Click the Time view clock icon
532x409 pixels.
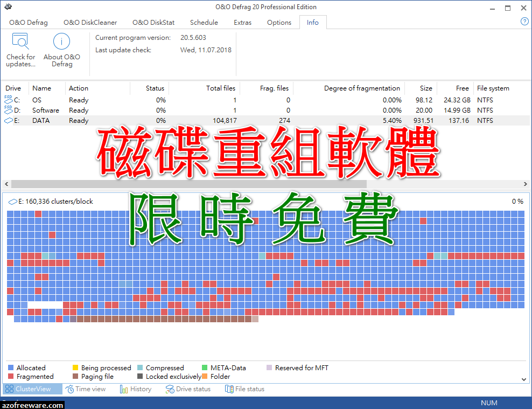69,389
